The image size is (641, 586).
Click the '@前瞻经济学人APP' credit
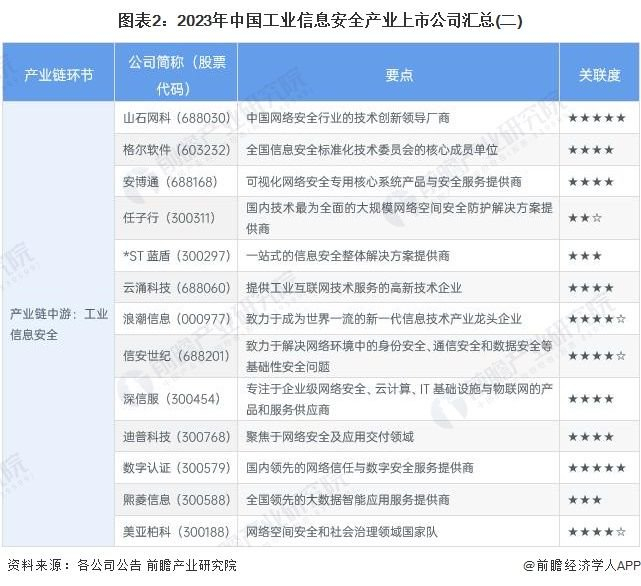pyautogui.click(x=582, y=565)
